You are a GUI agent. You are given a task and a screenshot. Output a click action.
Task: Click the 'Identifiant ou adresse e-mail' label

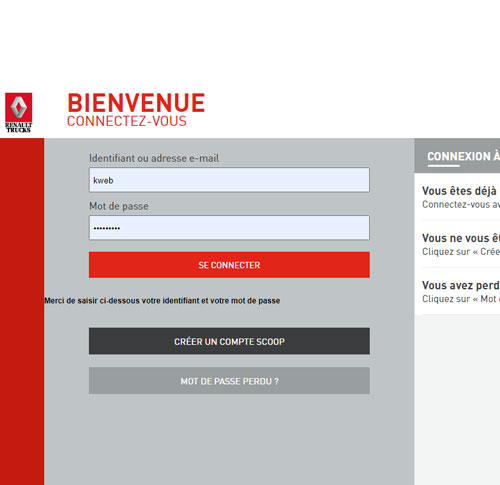coord(154,158)
